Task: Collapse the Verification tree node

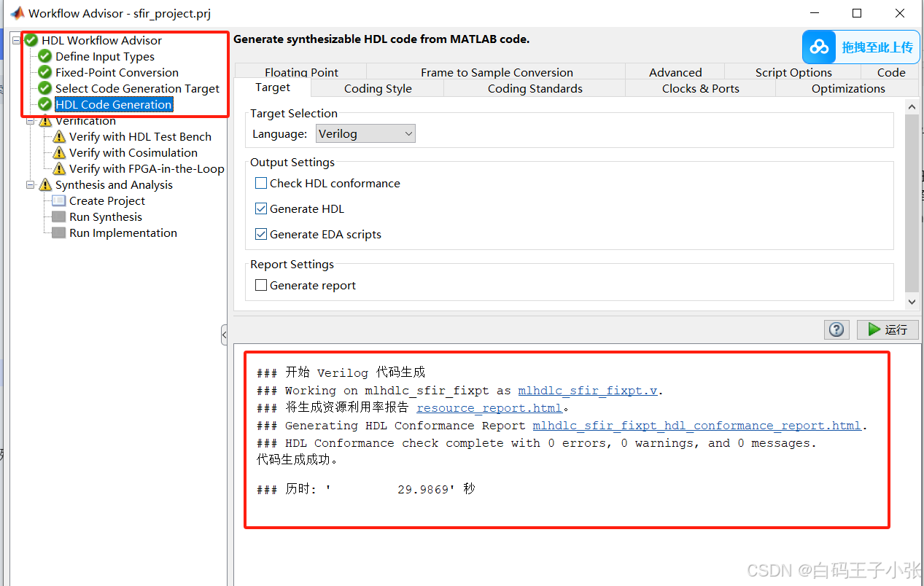Action: (31, 122)
